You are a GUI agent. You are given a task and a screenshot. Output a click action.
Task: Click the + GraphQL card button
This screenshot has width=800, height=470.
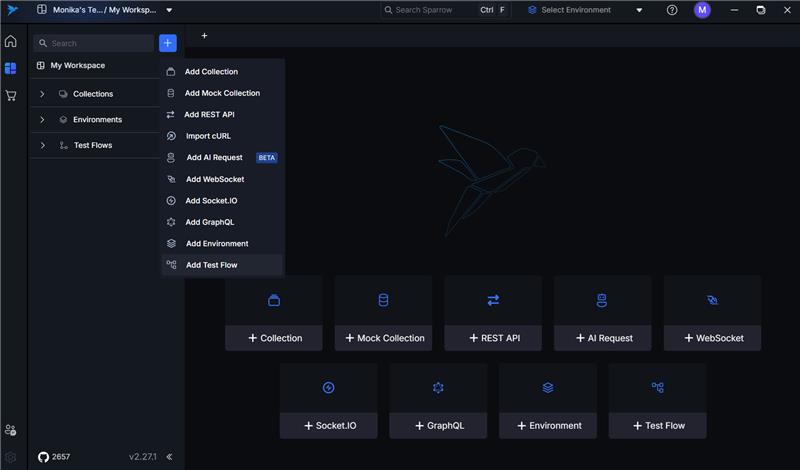[x=438, y=426]
